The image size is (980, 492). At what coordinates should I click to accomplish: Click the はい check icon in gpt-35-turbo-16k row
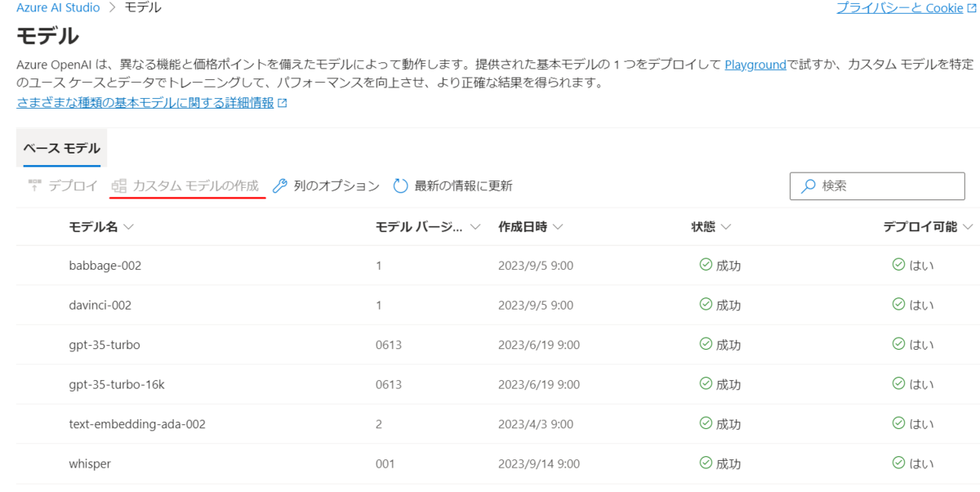(x=898, y=383)
